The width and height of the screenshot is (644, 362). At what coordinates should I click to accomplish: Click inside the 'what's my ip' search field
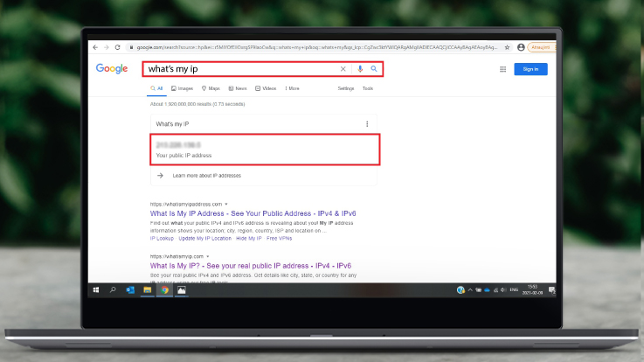tap(236, 69)
